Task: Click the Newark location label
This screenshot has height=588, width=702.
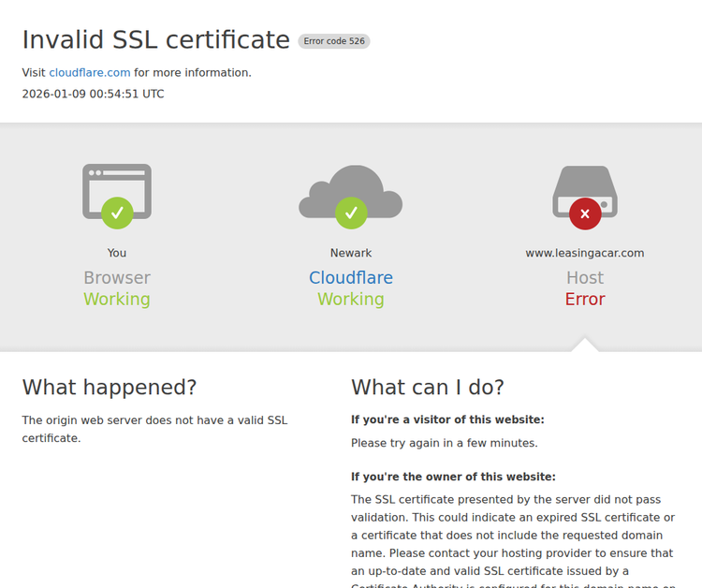Action: click(x=351, y=253)
